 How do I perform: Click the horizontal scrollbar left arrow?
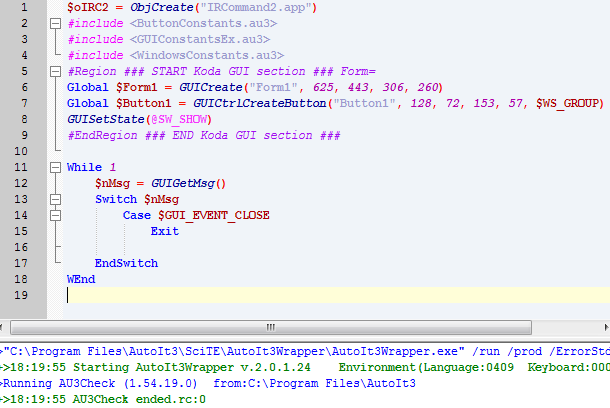click(8, 326)
